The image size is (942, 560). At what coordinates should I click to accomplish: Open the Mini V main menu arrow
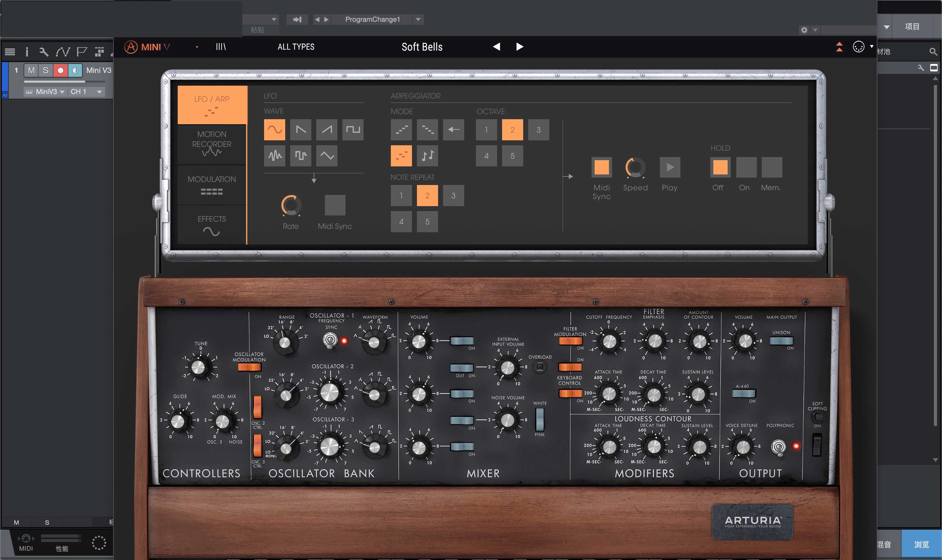(197, 47)
